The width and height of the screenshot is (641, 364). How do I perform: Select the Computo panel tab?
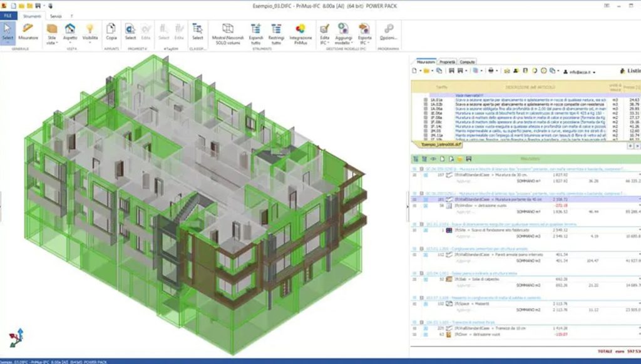coord(467,62)
